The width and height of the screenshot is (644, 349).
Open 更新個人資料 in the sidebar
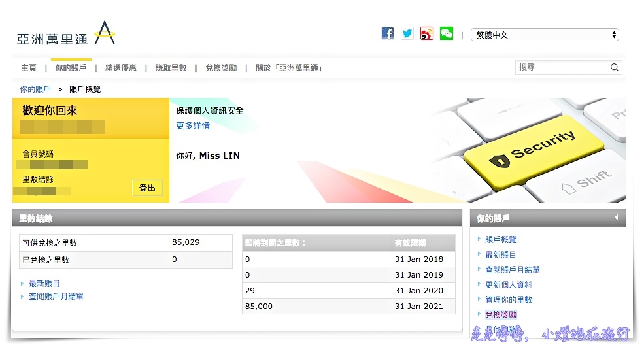(509, 284)
